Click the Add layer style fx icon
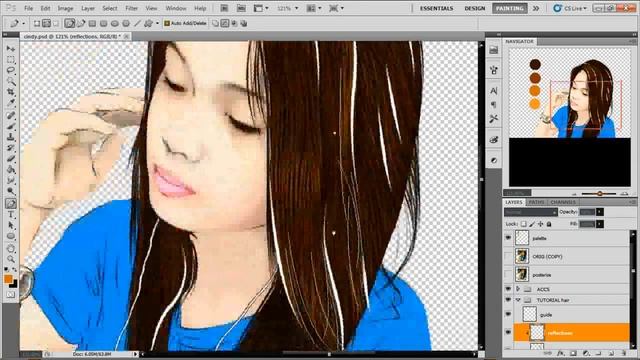The height and width of the screenshot is (360, 640). 560,353
